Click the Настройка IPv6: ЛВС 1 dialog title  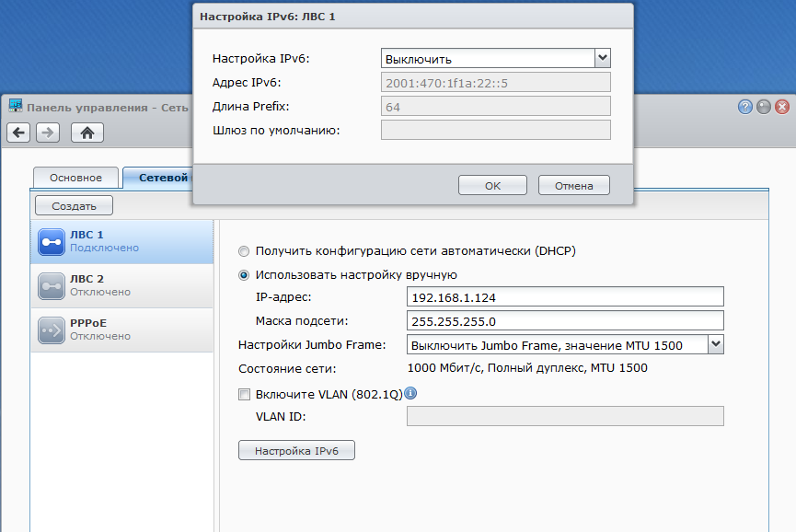(x=268, y=17)
